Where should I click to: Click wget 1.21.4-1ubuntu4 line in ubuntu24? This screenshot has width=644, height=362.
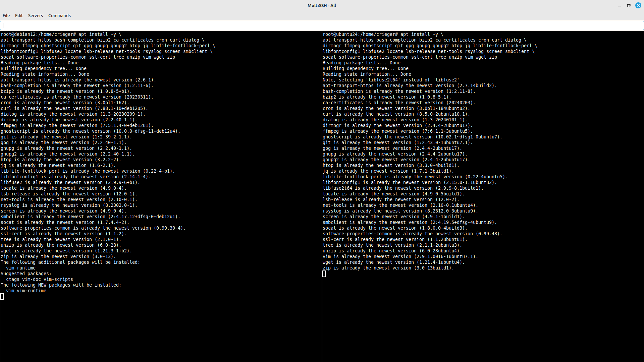[394, 262]
